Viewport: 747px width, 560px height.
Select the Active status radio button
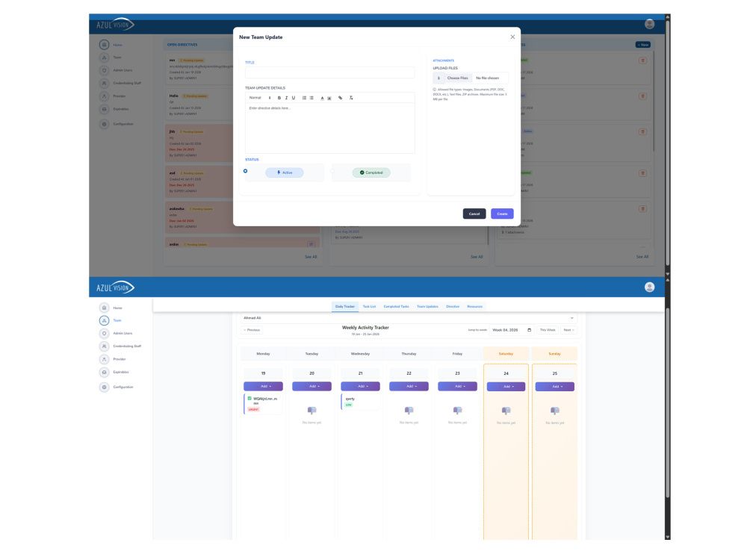[245, 171]
